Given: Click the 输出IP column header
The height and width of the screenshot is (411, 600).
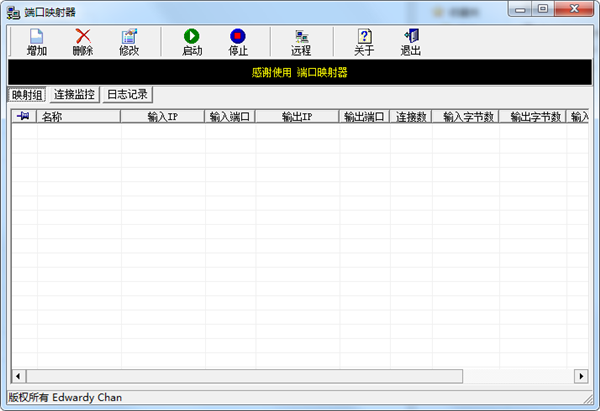Looking at the screenshot, I should pyautogui.click(x=297, y=117).
